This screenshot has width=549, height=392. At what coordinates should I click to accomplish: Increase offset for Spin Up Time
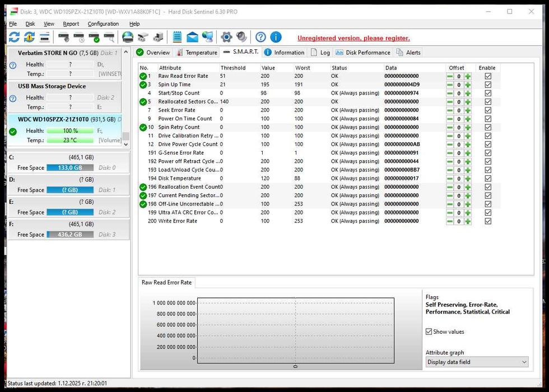click(x=468, y=85)
